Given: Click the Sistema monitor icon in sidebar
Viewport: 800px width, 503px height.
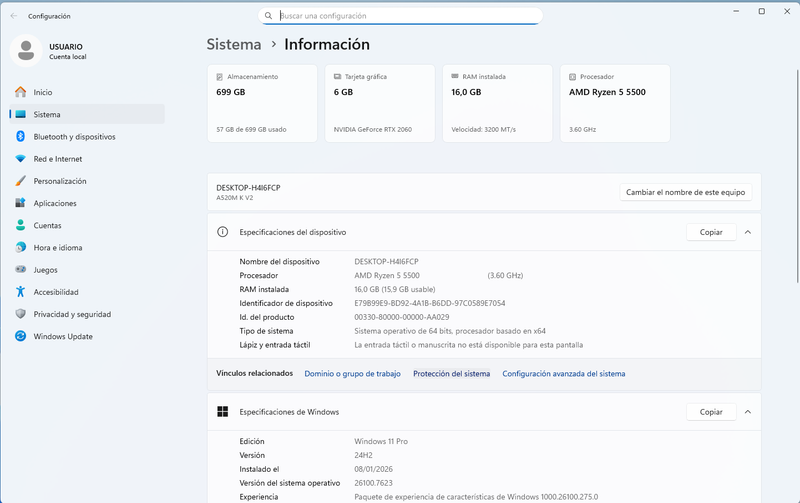Looking at the screenshot, I should 20,114.
